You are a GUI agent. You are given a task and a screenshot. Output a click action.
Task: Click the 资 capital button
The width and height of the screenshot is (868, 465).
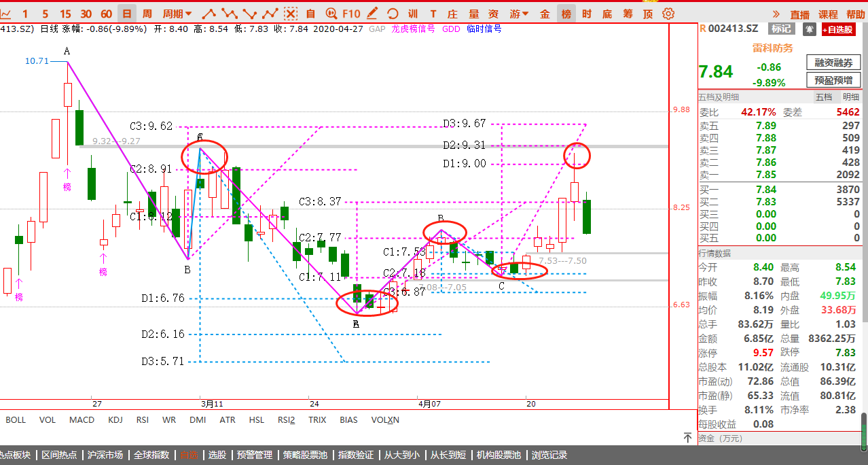coord(494,13)
